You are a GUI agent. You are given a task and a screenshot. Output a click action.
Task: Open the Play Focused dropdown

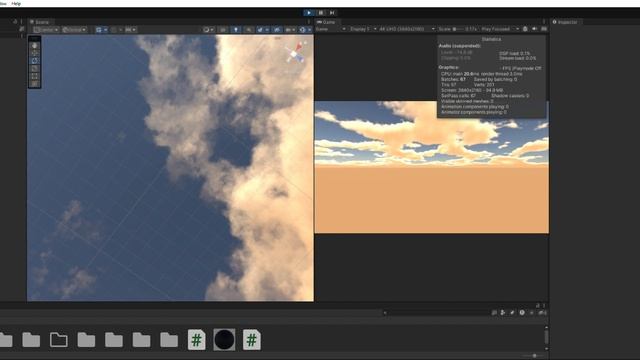[500, 29]
